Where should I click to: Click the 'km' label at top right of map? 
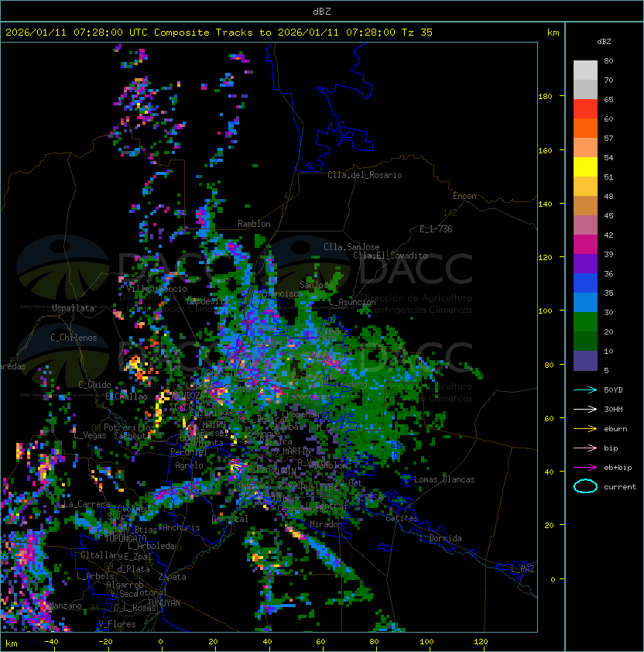553,33
